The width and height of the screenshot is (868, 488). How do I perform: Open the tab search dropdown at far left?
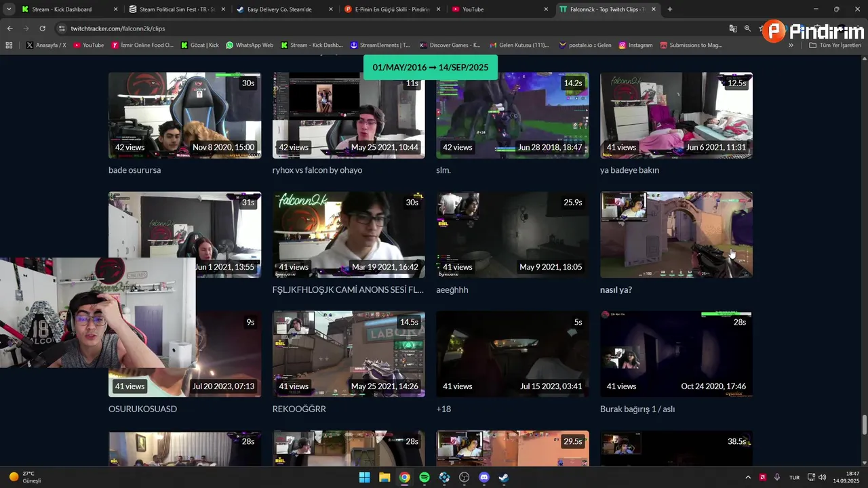(9, 9)
